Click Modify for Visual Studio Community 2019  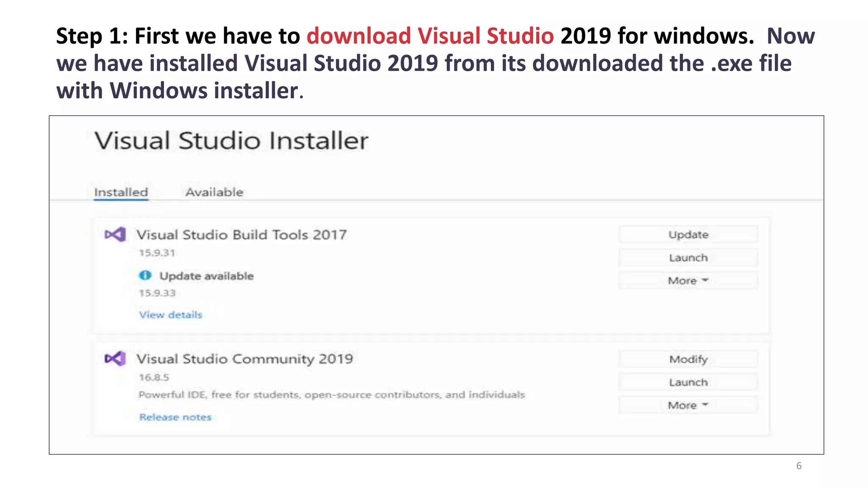click(688, 359)
